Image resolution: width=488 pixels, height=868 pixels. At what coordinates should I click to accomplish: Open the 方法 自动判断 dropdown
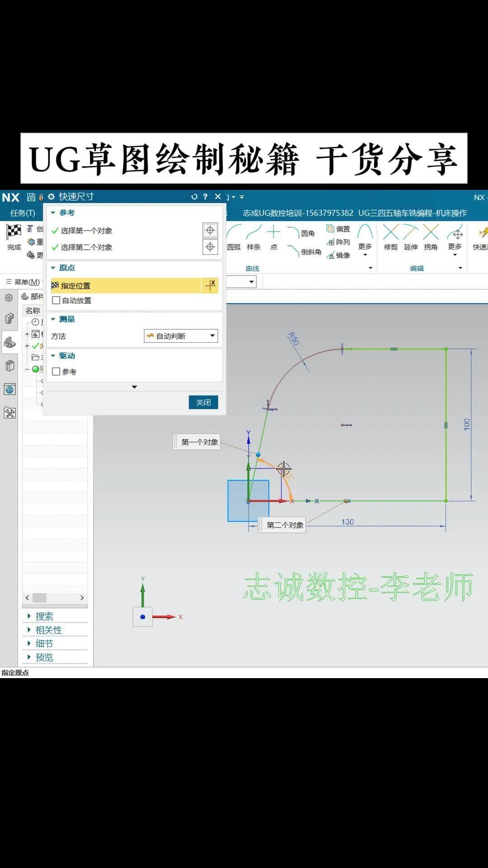point(181,336)
